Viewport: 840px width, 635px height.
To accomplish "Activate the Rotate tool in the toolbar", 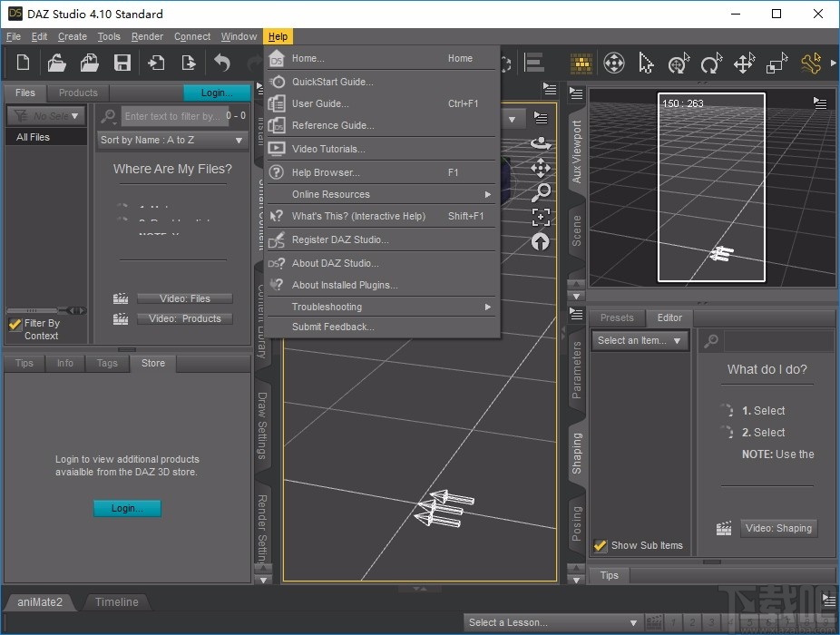I will coord(710,63).
